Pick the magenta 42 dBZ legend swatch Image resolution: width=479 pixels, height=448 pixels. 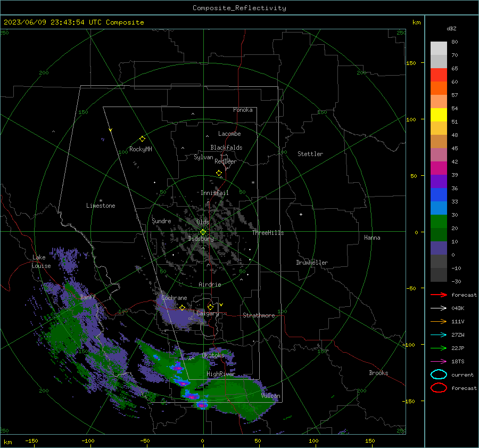439,168
